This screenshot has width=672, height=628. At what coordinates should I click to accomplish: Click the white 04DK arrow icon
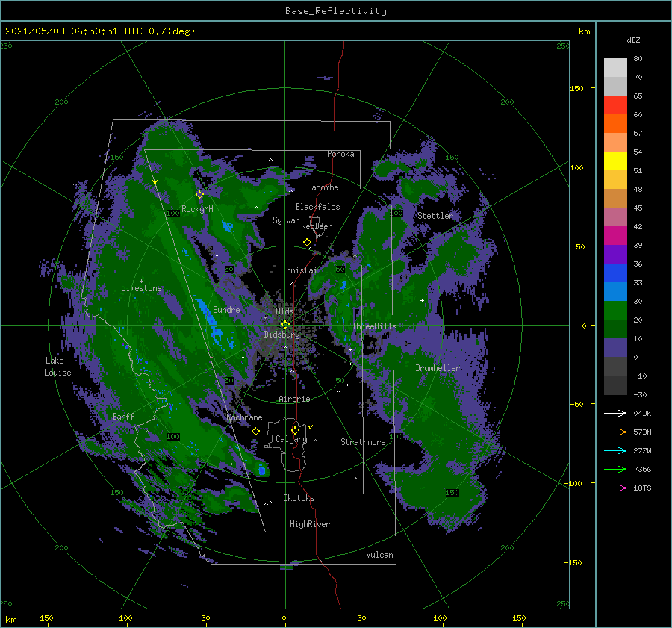point(615,413)
